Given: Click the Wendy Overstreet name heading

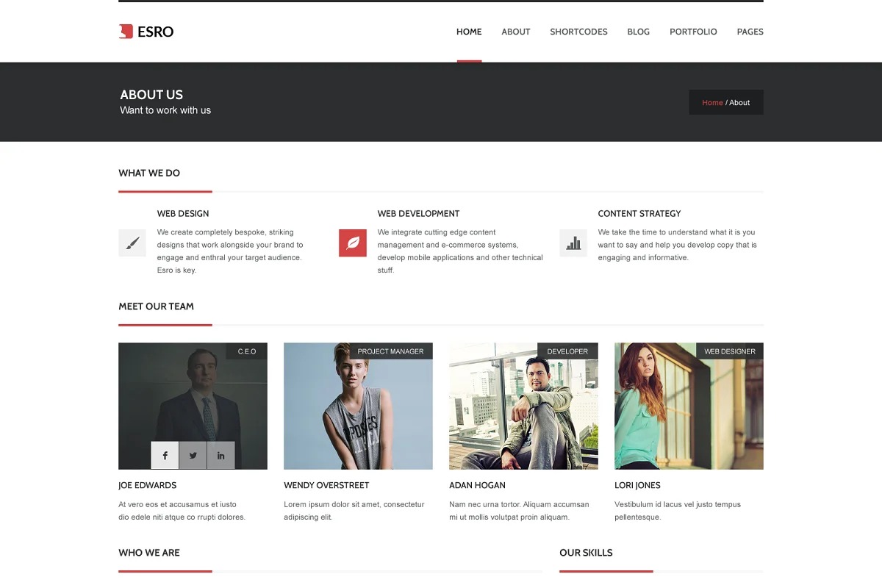Looking at the screenshot, I should [x=326, y=485].
